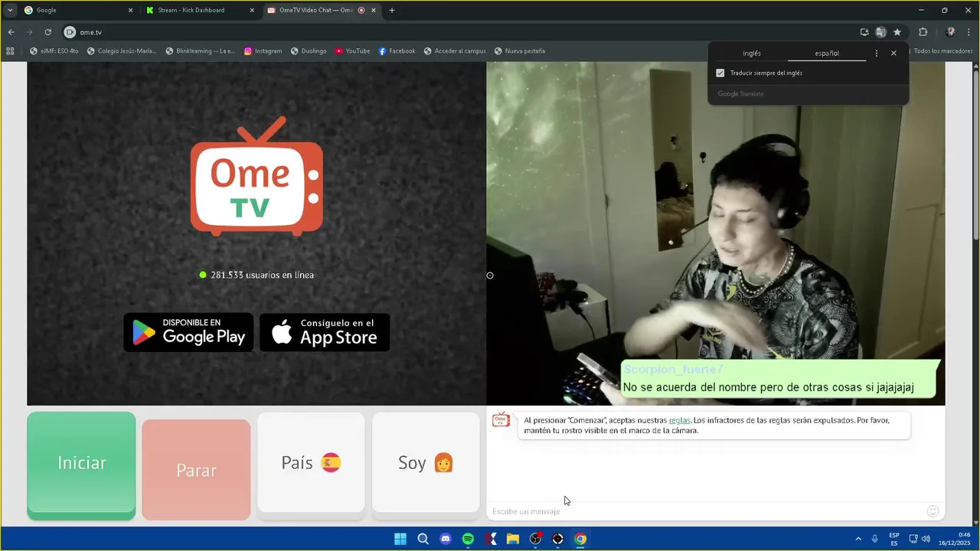980x551 pixels.
Task: Open the 'Colegio Jesús-María' bookmark
Action: [x=121, y=51]
